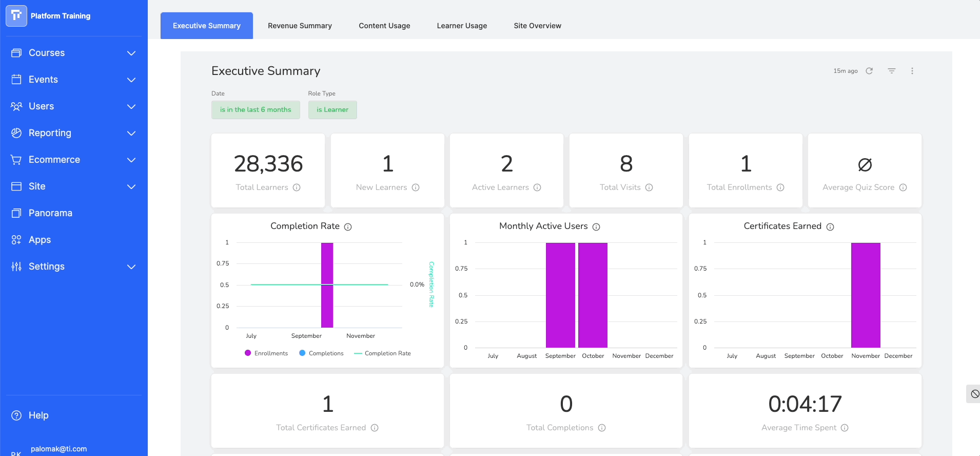
Task: Click the info icon beside Monthly Active Users
Action: tap(596, 227)
